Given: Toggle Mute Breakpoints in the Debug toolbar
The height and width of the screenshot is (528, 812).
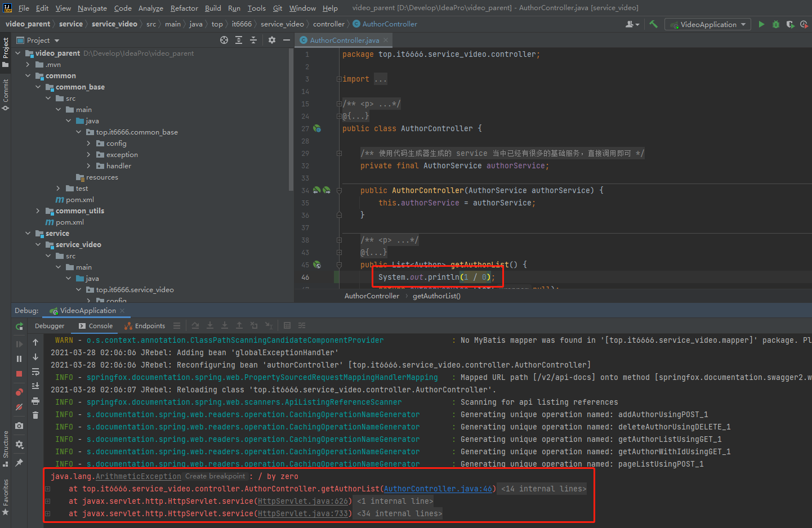Looking at the screenshot, I should click(19, 406).
